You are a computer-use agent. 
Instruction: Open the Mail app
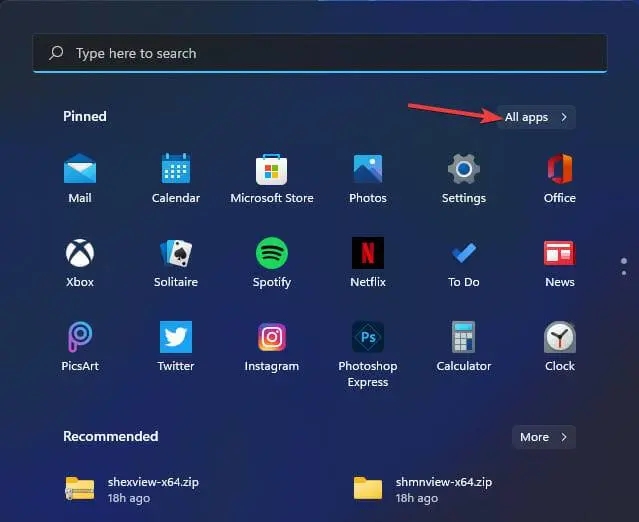pyautogui.click(x=80, y=178)
